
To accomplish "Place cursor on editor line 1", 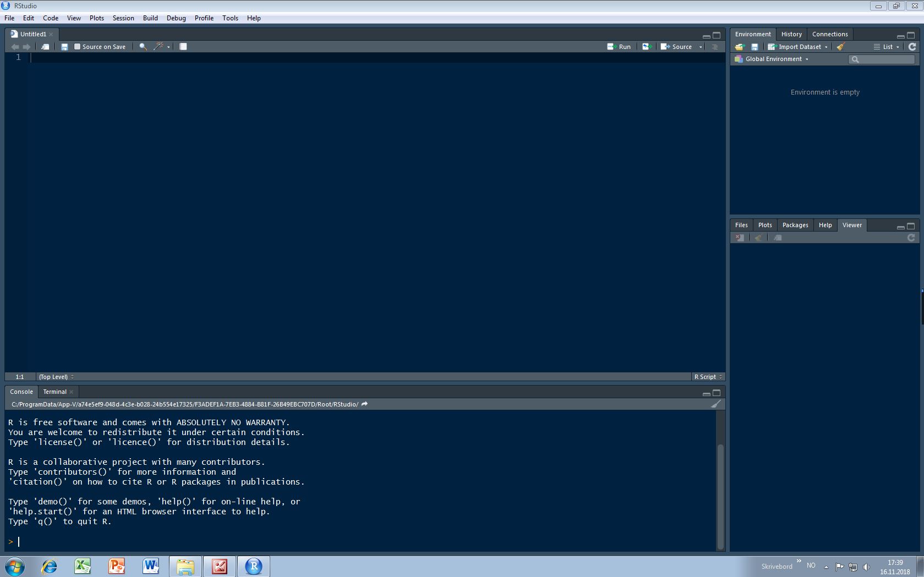I will 377,57.
